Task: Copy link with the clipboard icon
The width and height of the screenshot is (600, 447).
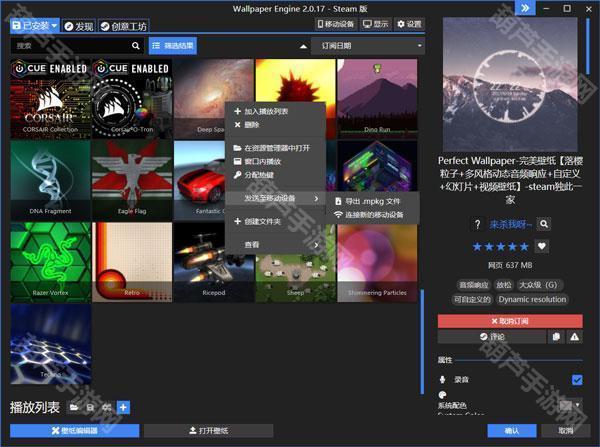Action: click(556, 337)
